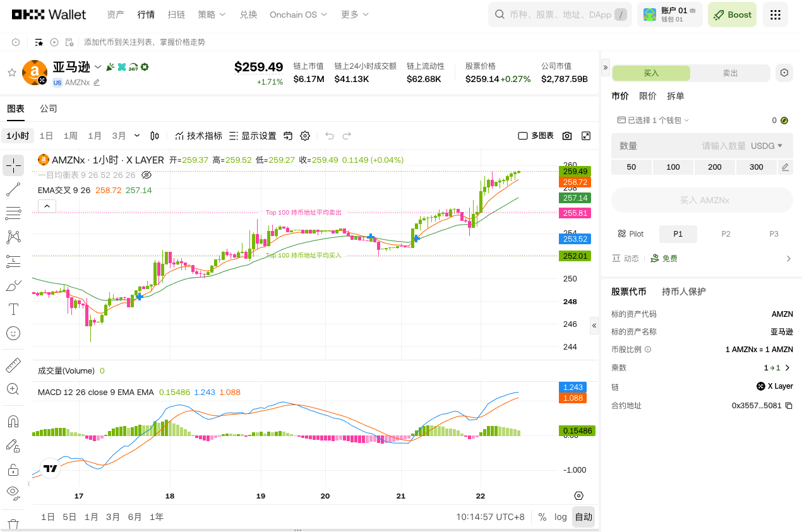This screenshot has width=802, height=532.
Task: Open the 技术指标 indicators button
Action: tap(198, 136)
